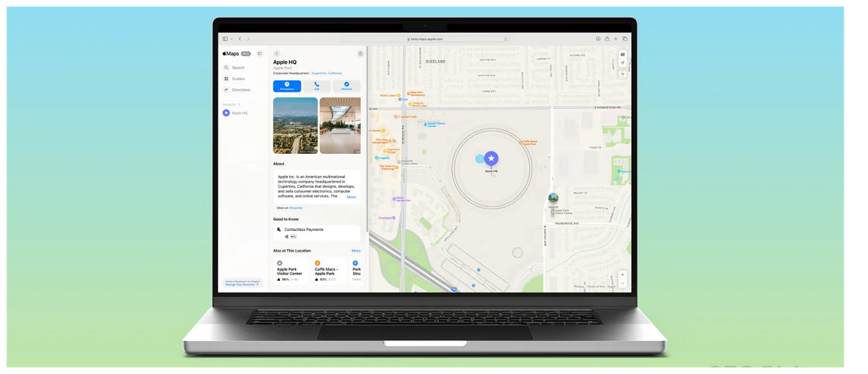Zoom in with the map plus button
Screen dimensions: 868x374
(x=622, y=275)
